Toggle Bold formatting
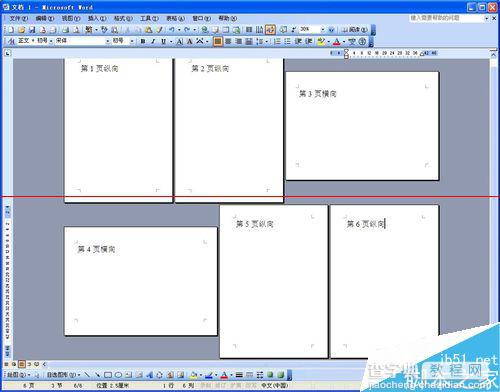500x392 pixels. 143,41
